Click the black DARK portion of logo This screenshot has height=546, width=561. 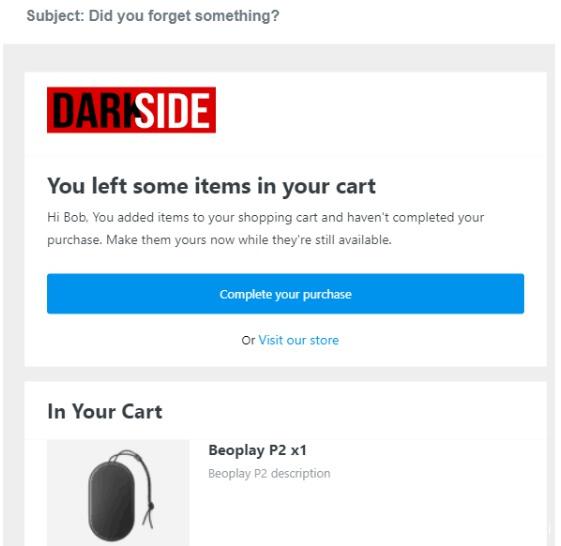point(94,111)
